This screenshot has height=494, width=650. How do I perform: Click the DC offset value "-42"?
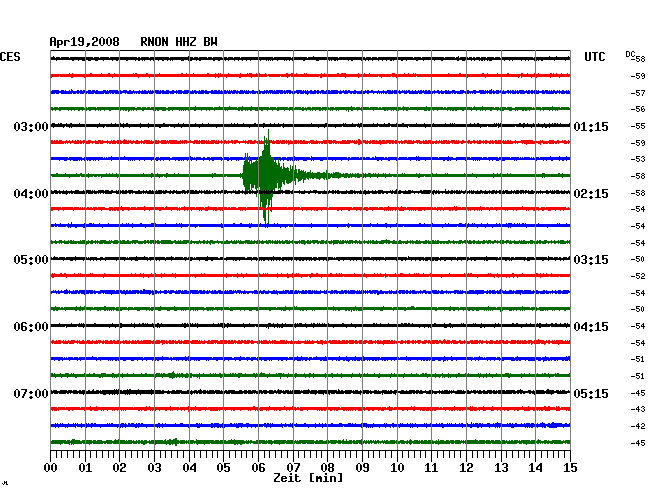[x=638, y=426]
